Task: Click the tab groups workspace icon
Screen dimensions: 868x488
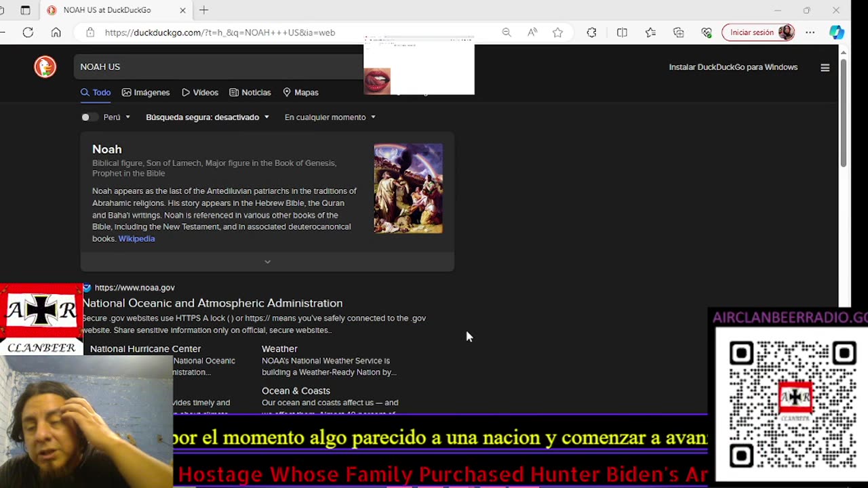Action: [1, 10]
